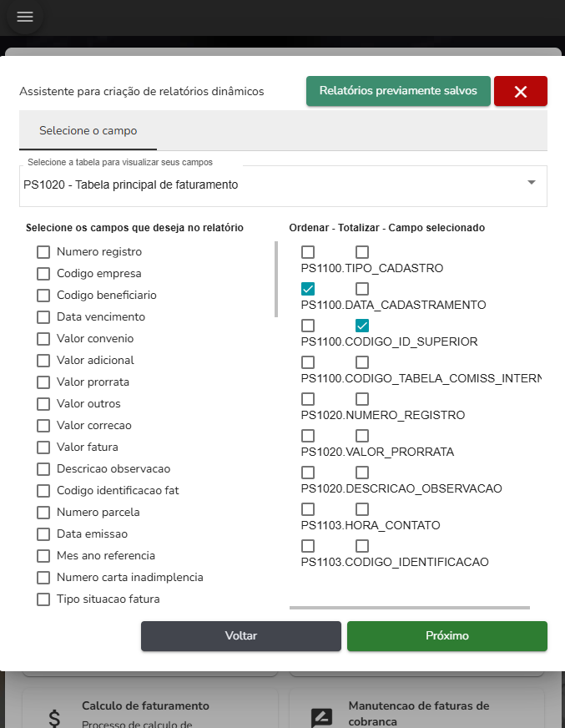This screenshot has width=565, height=728.
Task: Open the hamburger navigation menu
Action: [x=25, y=17]
